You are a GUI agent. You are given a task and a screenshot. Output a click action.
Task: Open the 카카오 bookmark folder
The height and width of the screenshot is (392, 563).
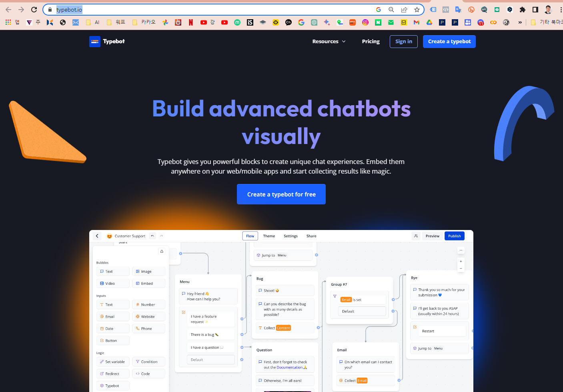pyautogui.click(x=144, y=22)
